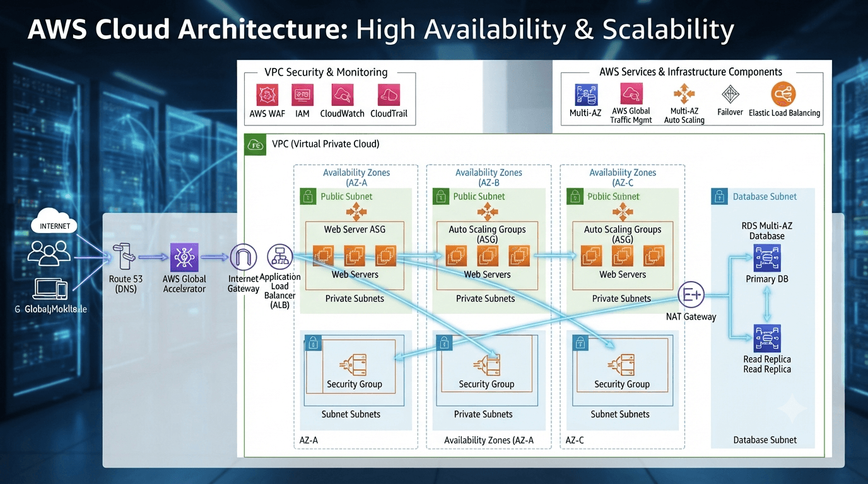Click the "AZ-A" label at the bottom left

pyautogui.click(x=308, y=440)
